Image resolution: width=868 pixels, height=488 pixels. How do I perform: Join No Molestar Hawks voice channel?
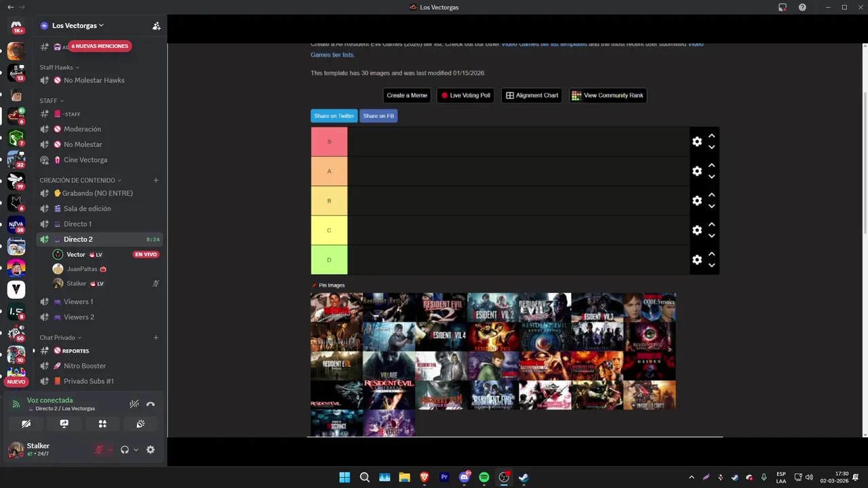pyautogui.click(x=100, y=80)
